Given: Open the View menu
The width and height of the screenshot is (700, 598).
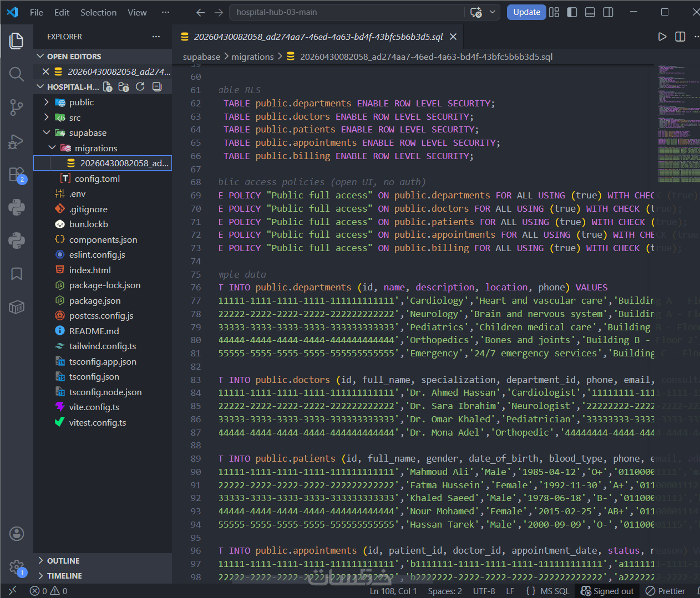Looking at the screenshot, I should [x=137, y=12].
